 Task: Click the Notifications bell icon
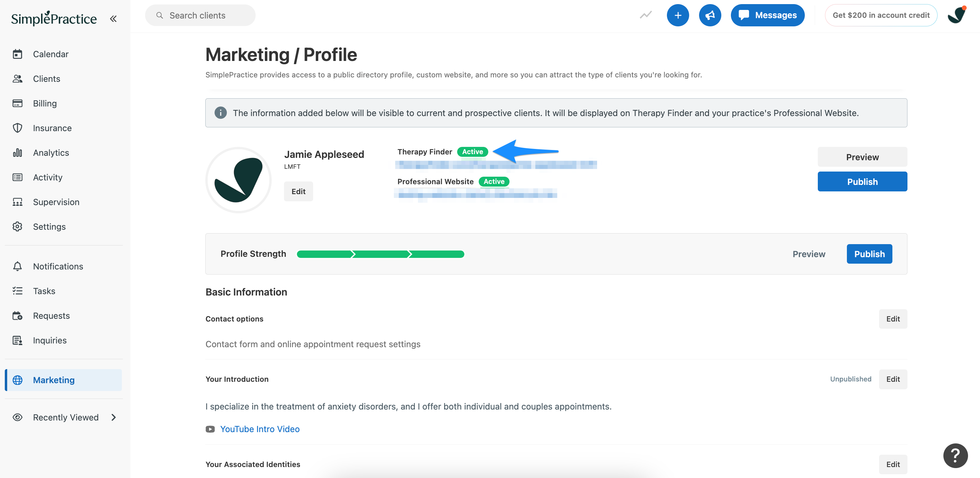pos(17,266)
